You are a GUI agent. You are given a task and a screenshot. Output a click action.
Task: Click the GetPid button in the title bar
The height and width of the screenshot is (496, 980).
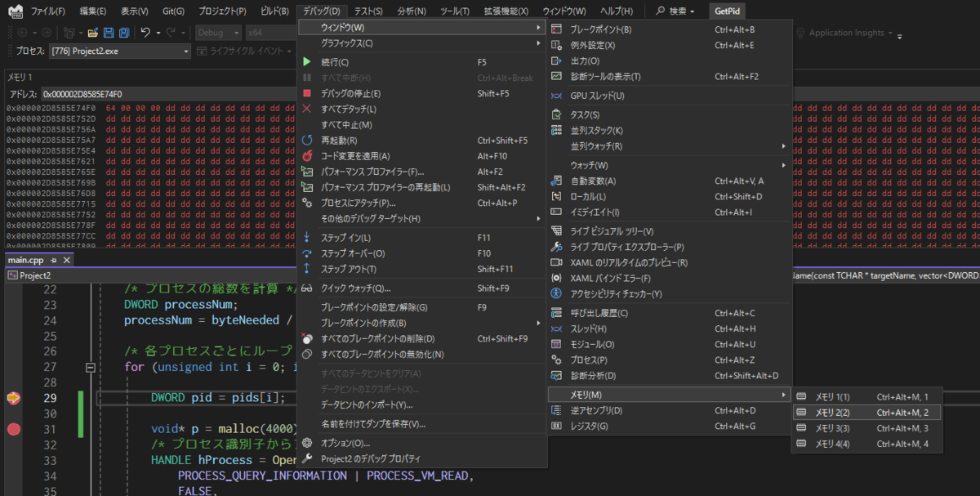727,11
